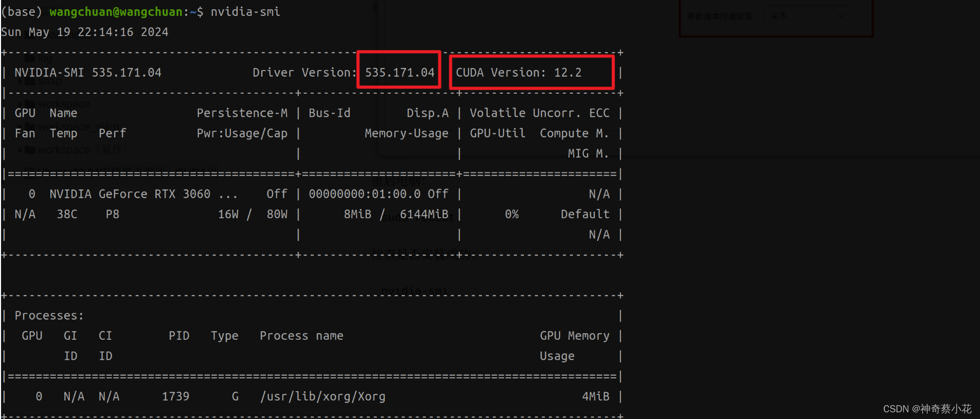Viewport: 980px width, 419px height.
Task: Click the 'Persistence-M' column header
Action: [x=242, y=113]
